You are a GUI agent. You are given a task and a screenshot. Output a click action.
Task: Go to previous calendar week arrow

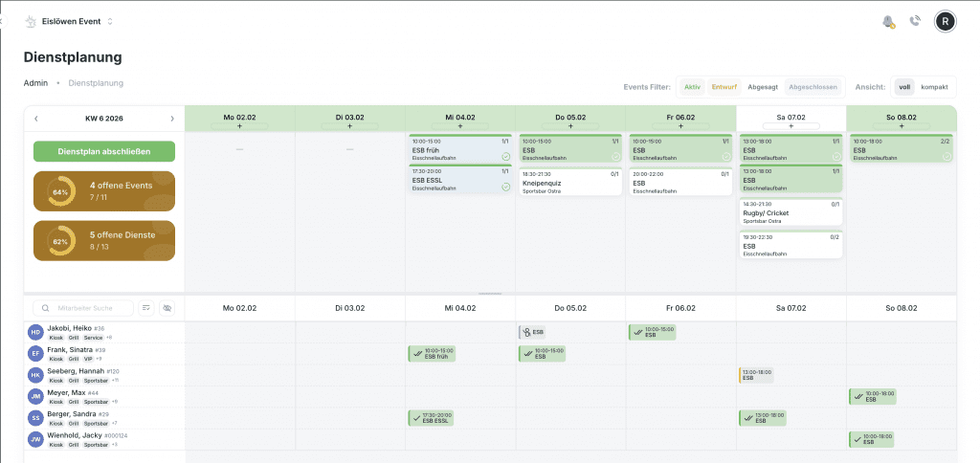click(x=36, y=119)
